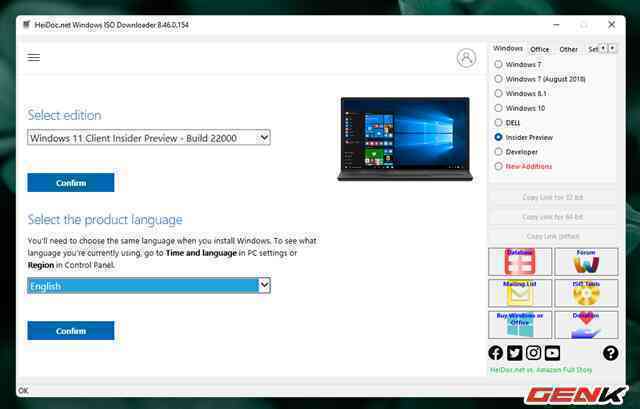Open the hamburger menu
Screen dimensions: 640x409
33,58
